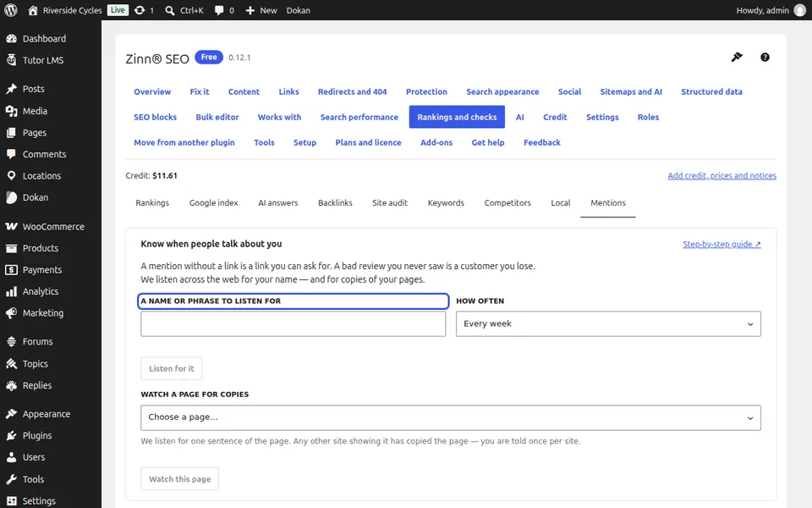Open the Redirects and 404 tab
Viewport: 812px width, 508px height.
point(352,91)
